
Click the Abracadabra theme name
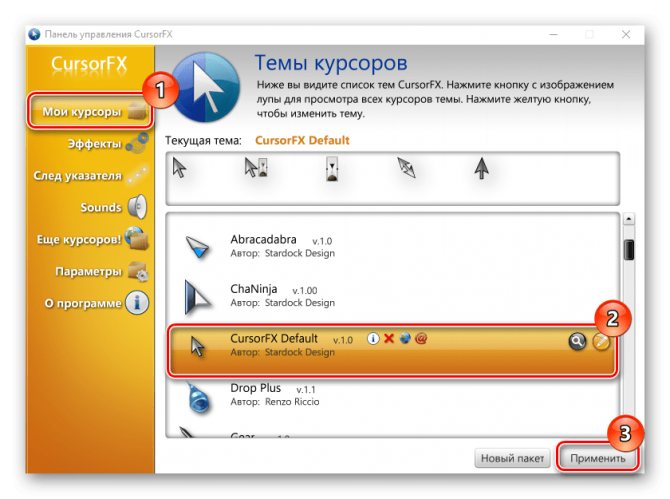(x=263, y=239)
